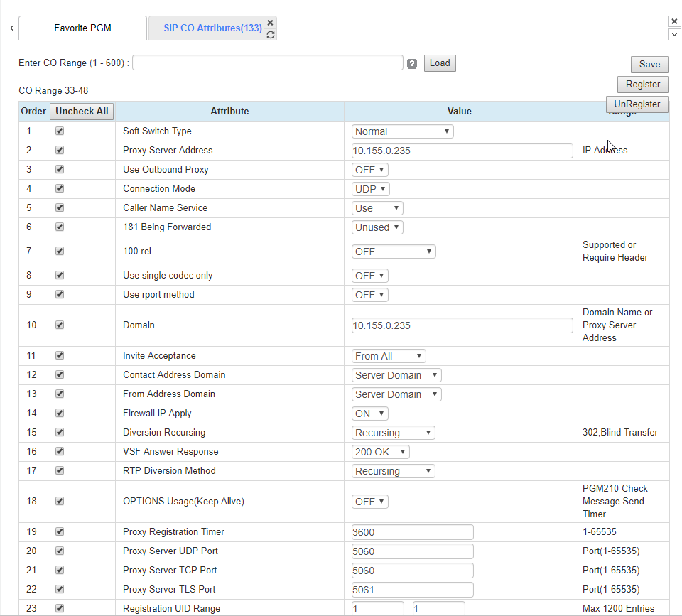
Task: Toggle the Domain row checkbox
Action: click(60, 325)
